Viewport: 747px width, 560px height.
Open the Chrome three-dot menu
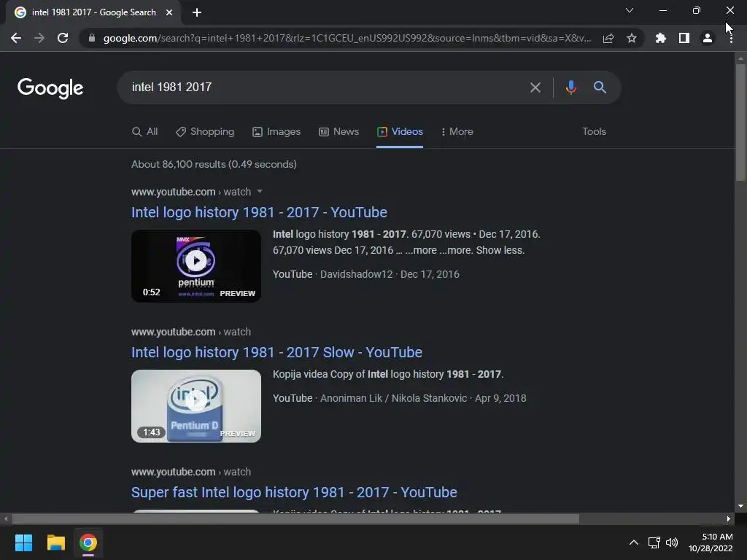[x=731, y=38]
